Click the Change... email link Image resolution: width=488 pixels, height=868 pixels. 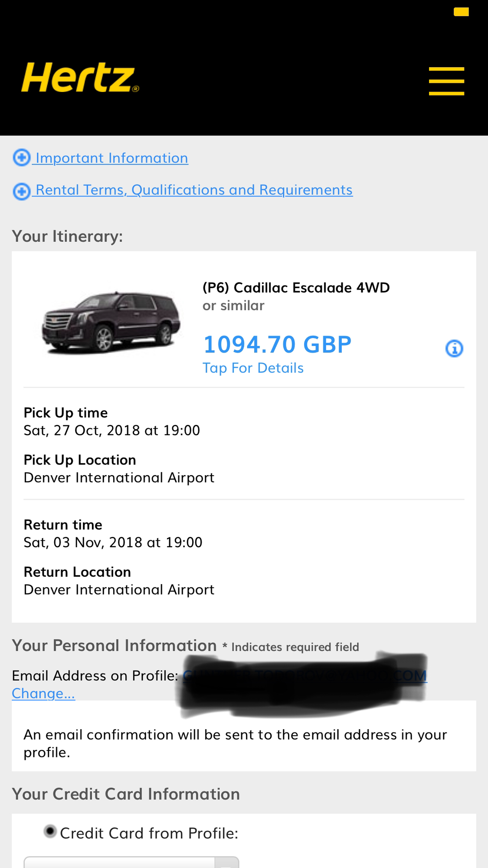point(43,694)
